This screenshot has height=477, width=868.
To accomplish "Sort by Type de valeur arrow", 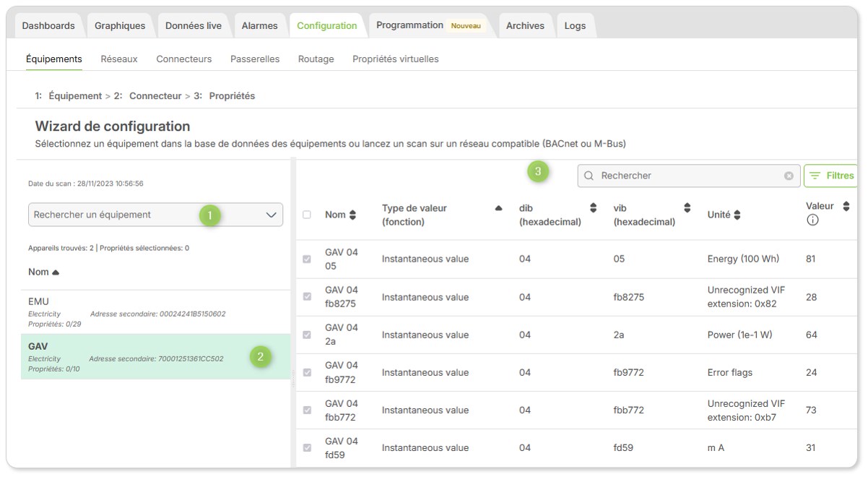I will pos(498,208).
